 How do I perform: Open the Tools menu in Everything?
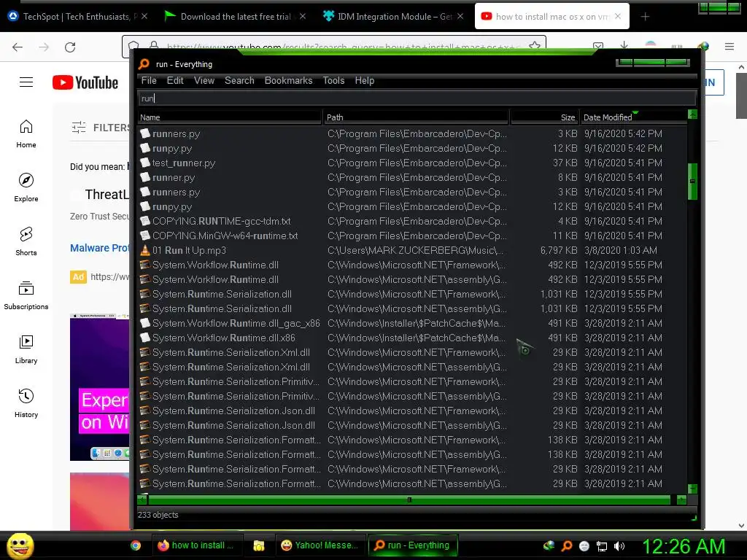tap(333, 80)
